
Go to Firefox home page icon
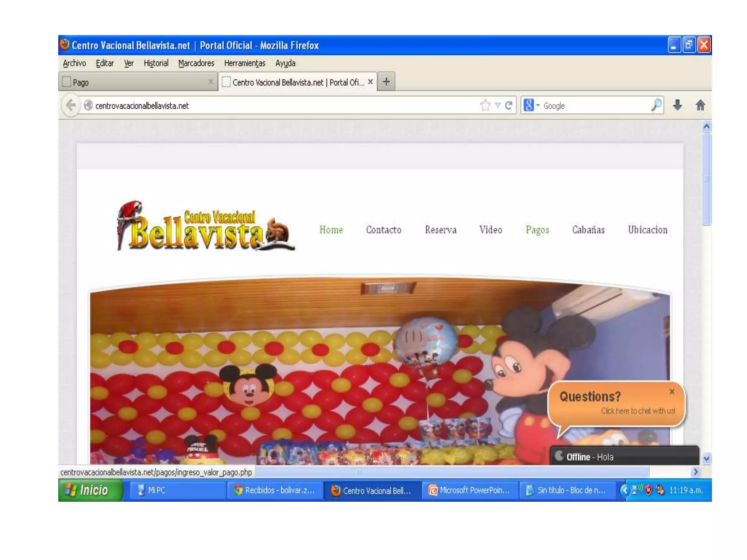[700, 105]
